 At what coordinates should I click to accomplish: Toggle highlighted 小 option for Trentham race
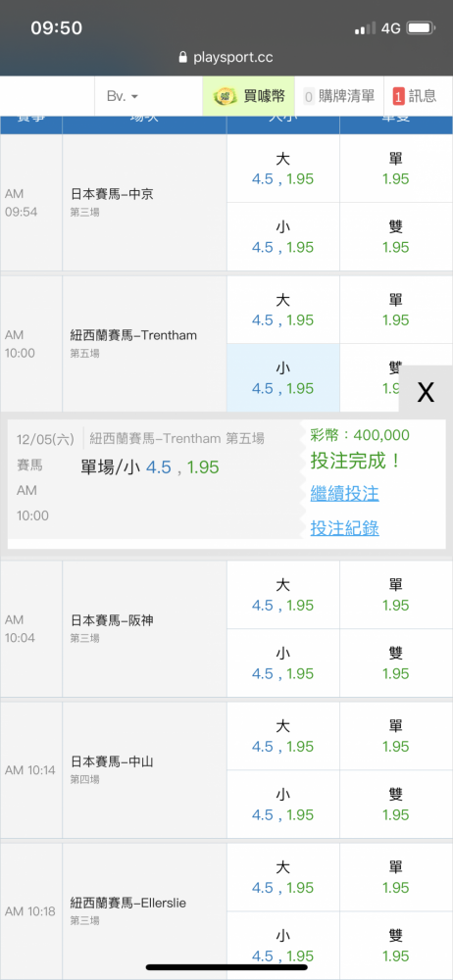pyautogui.click(x=282, y=377)
